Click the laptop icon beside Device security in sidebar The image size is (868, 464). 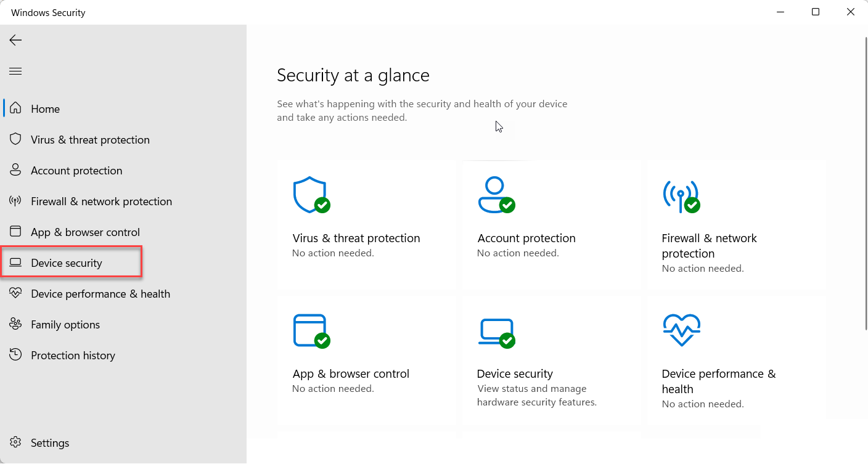click(16, 263)
